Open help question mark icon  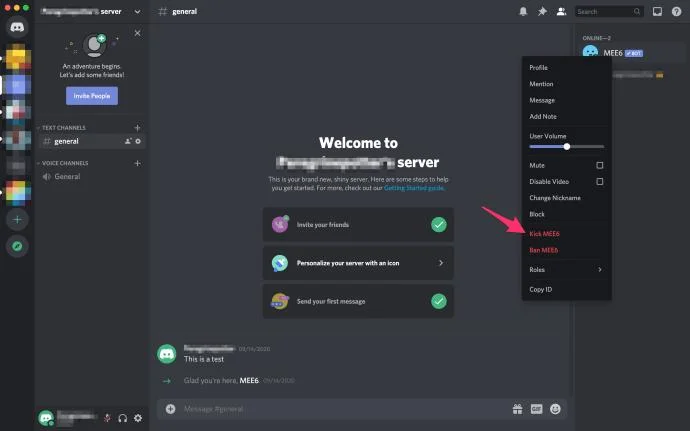pyautogui.click(x=676, y=12)
